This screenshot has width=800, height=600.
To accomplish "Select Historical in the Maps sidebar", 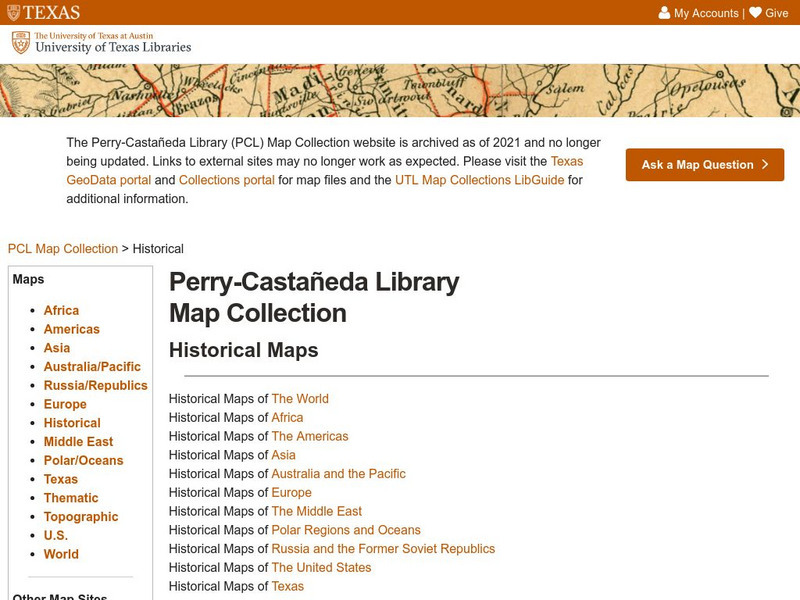I will [x=71, y=422].
